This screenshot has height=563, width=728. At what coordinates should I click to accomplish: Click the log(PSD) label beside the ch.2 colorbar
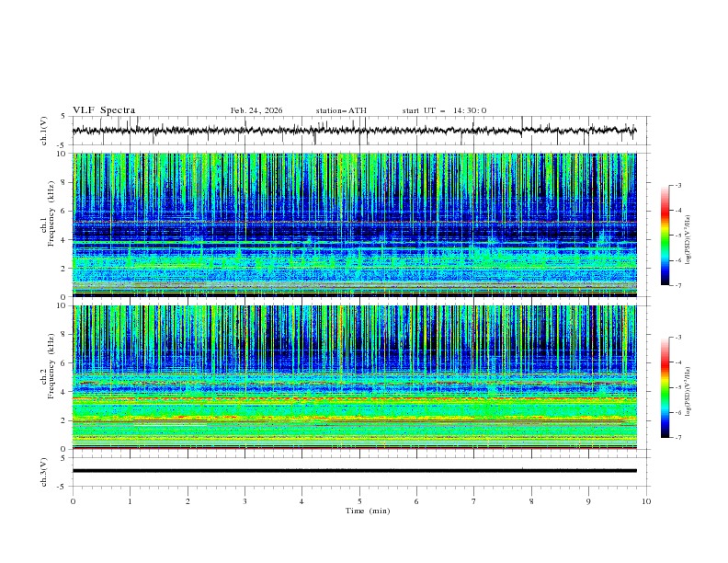[688, 392]
